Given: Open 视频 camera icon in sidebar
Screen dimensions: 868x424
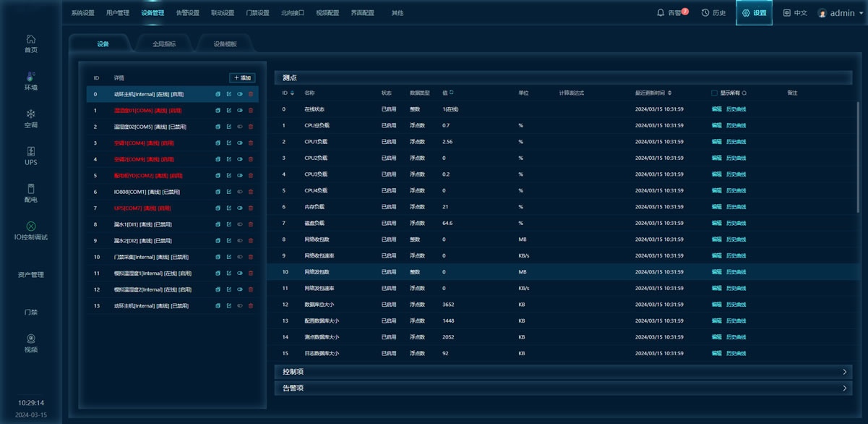Looking at the screenshot, I should 30,339.
